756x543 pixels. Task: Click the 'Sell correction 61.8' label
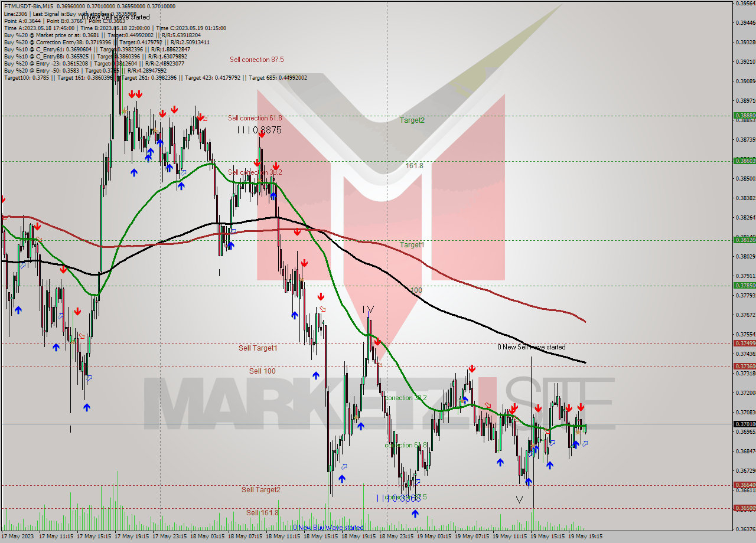pos(255,118)
